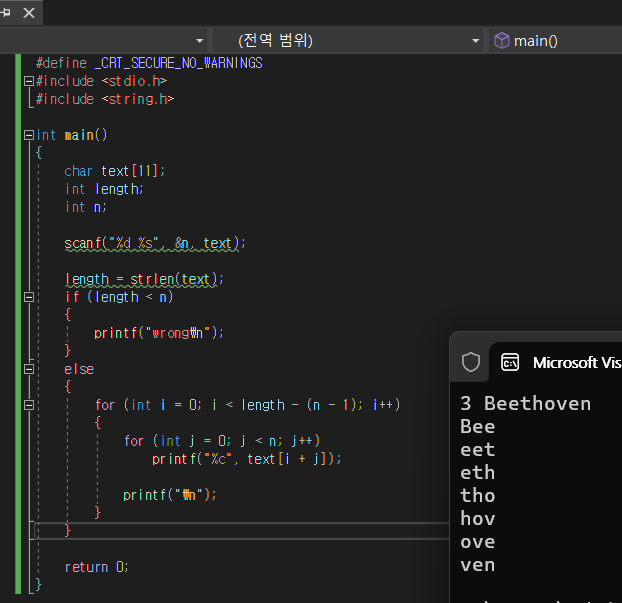The image size is (622, 603).
Task: Click the scanf call with warning underline
Action: click(155, 243)
